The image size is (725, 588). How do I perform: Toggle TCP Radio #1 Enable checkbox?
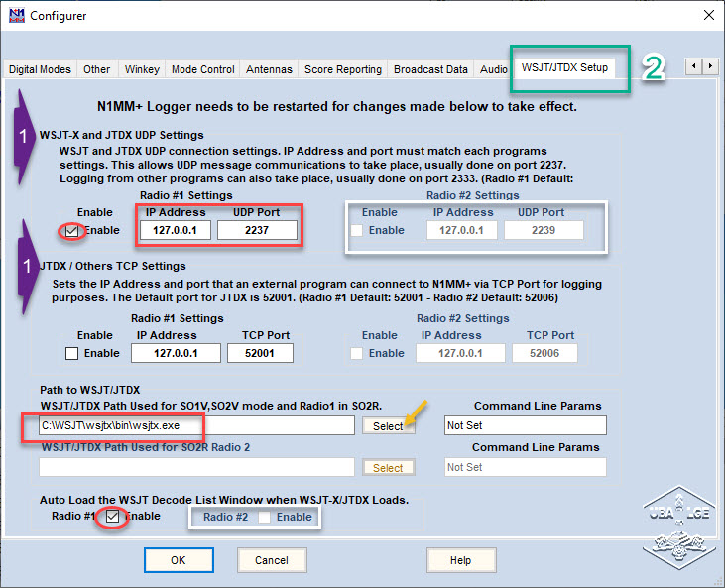point(71,354)
